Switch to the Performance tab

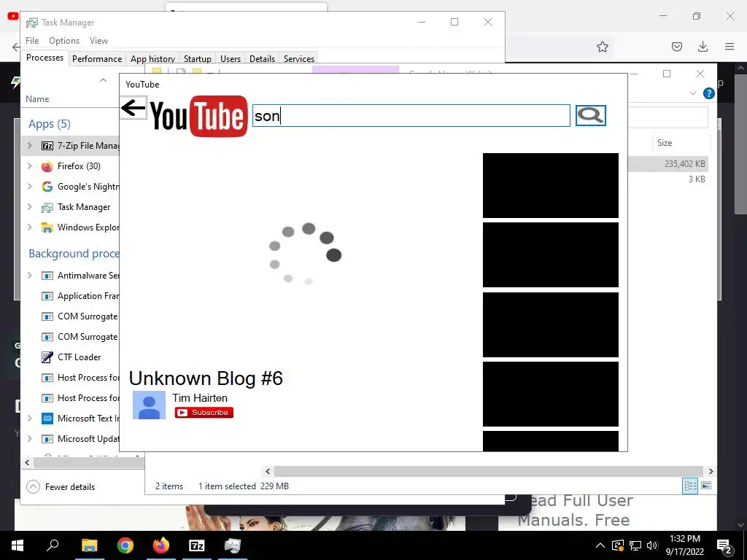point(97,58)
